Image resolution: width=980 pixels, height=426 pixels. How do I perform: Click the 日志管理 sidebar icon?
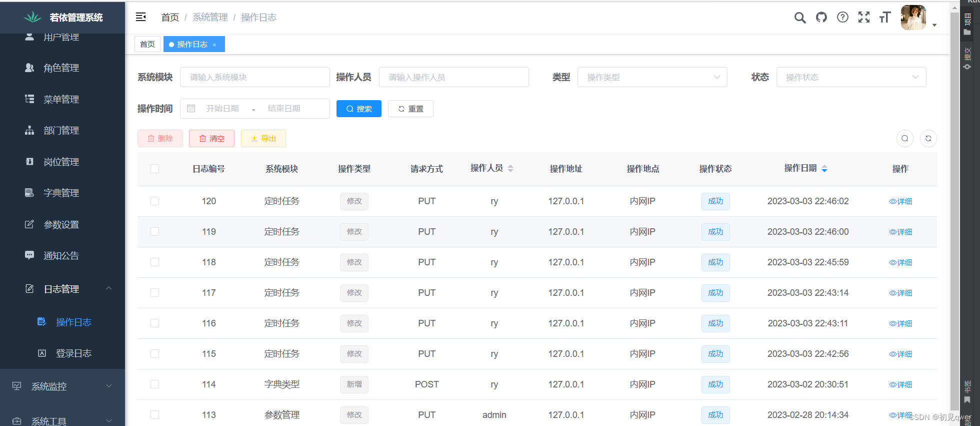pos(29,289)
